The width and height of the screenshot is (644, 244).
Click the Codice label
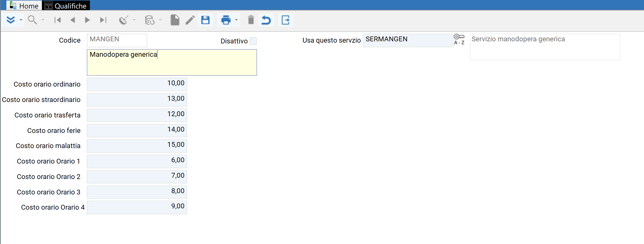pos(70,40)
